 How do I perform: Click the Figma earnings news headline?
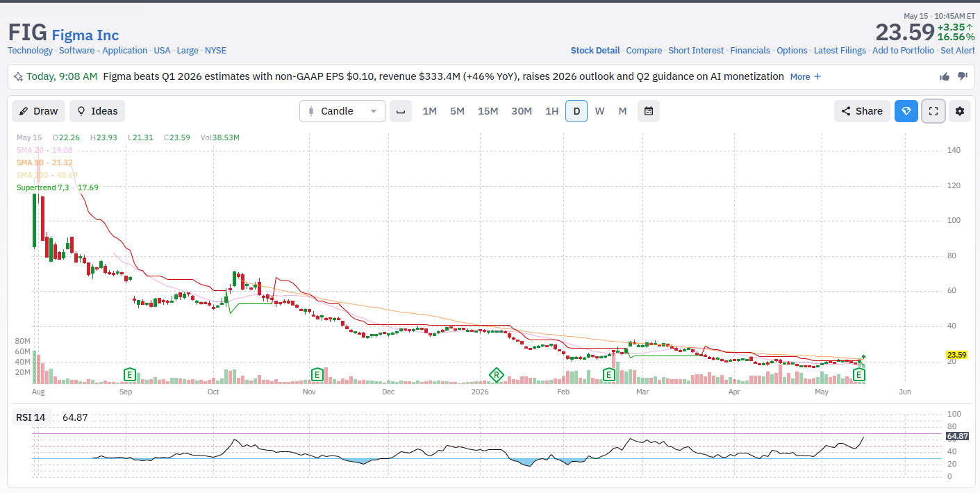(443, 76)
